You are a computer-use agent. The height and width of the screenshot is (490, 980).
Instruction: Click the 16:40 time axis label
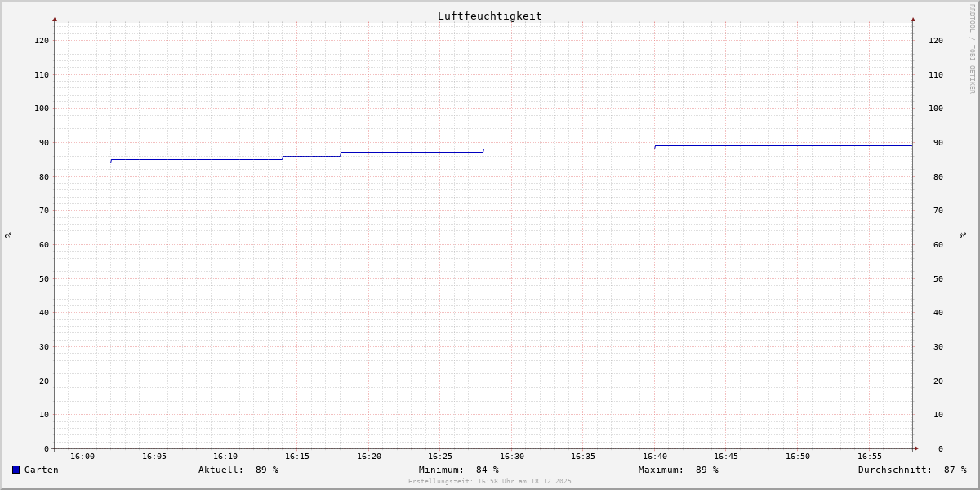(655, 457)
